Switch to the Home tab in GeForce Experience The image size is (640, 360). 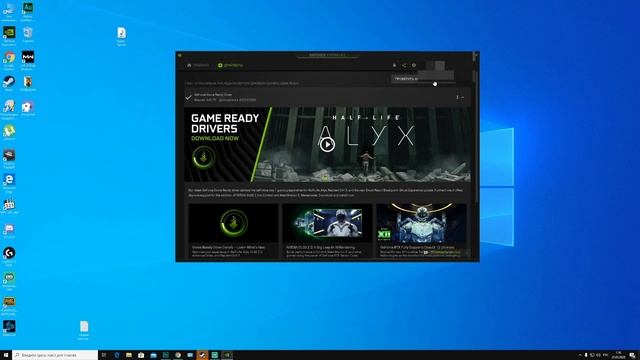pos(198,65)
